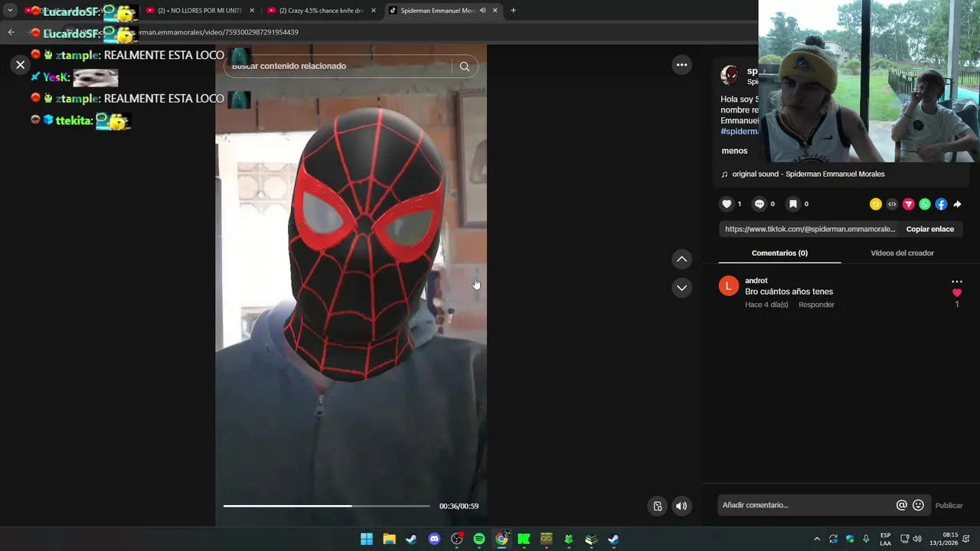980x551 pixels.
Task: Click commenter name 'androt'
Action: click(756, 281)
